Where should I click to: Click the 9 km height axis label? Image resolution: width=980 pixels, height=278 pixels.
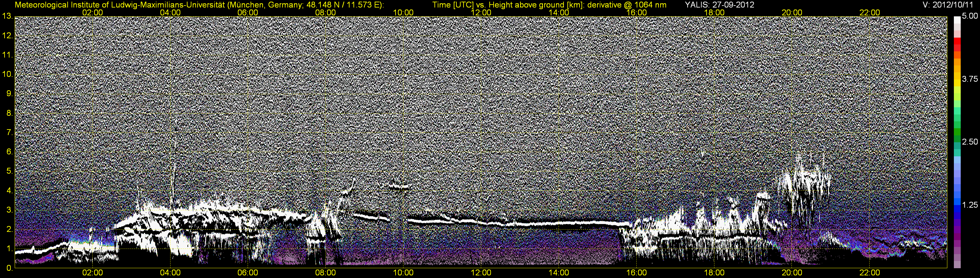click(9, 94)
